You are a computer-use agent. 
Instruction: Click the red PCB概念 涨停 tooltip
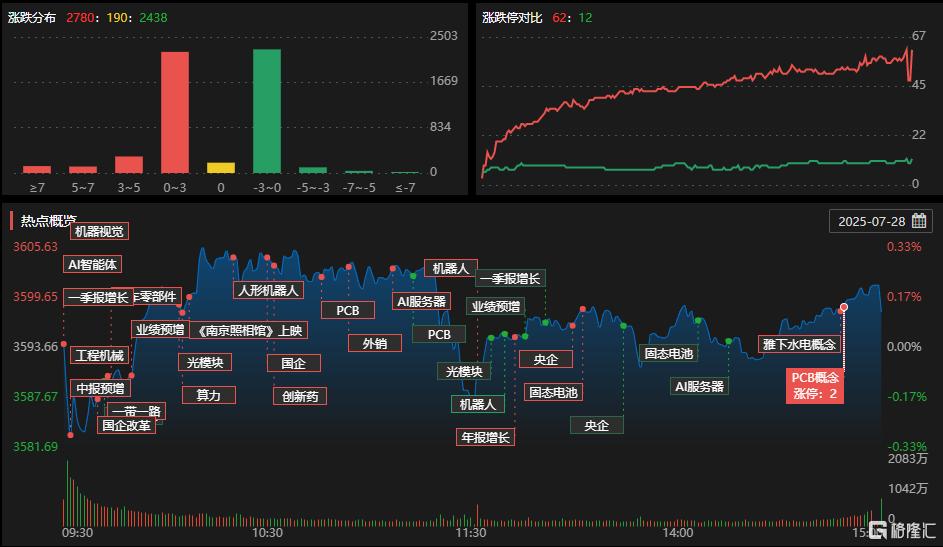[x=814, y=385]
